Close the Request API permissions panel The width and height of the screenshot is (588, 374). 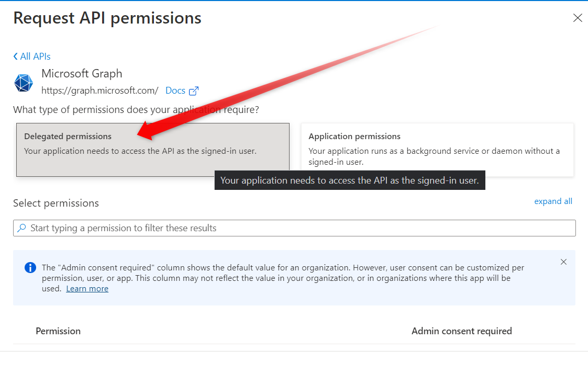coord(578,18)
